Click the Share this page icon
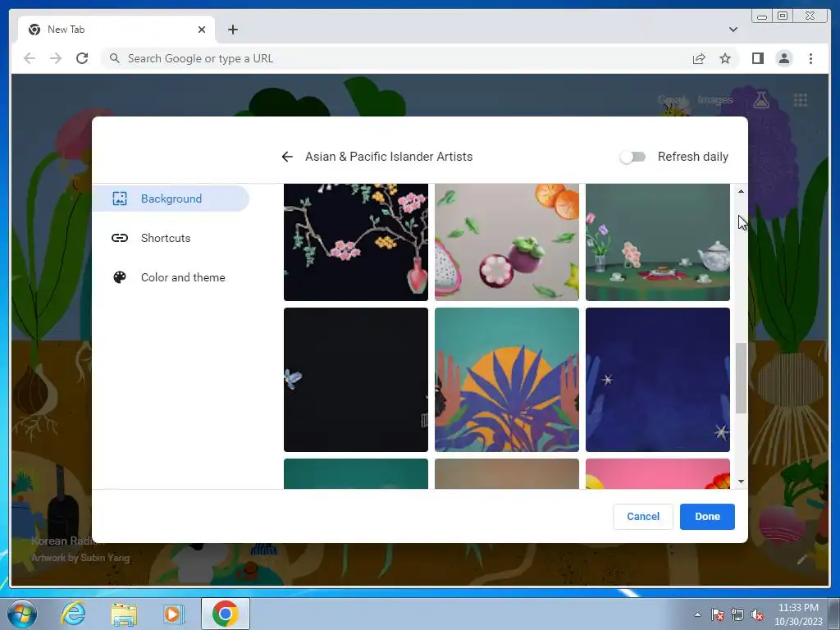Image resolution: width=840 pixels, height=630 pixels. click(699, 58)
